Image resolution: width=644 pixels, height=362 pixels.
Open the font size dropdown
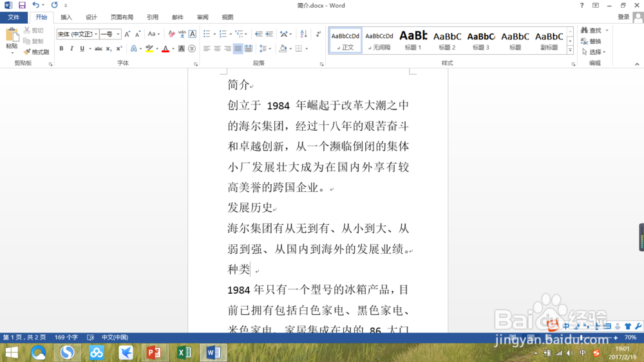point(118,34)
